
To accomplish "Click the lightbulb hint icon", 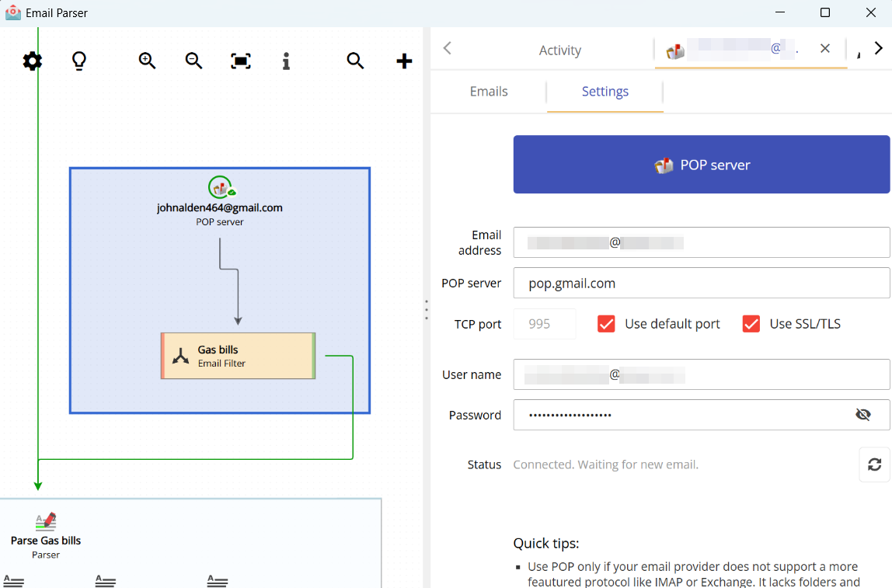I will point(78,61).
